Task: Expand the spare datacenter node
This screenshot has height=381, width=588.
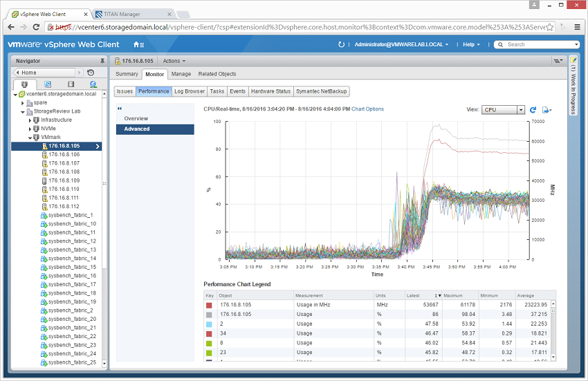Action: point(23,103)
